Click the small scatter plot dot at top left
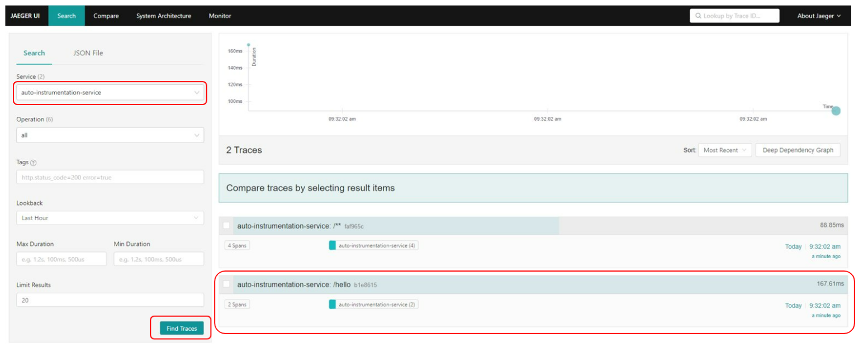Image resolution: width=868 pixels, height=347 pixels. pos(248,45)
